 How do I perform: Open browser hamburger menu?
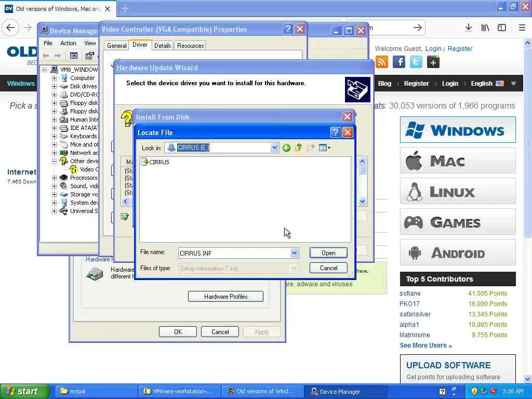[522, 28]
